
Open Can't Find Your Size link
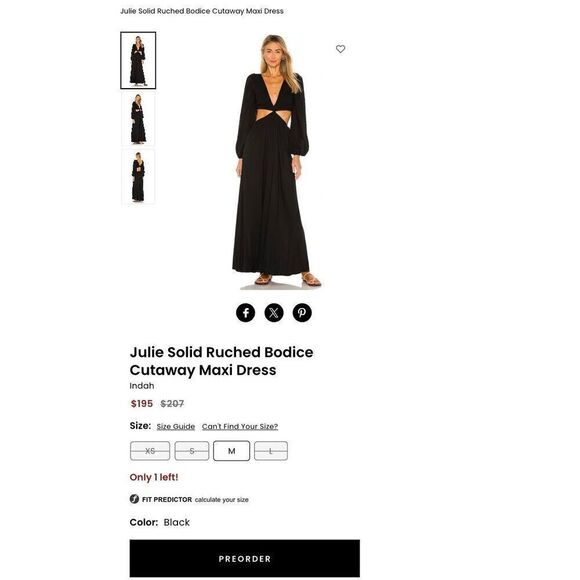click(x=240, y=426)
